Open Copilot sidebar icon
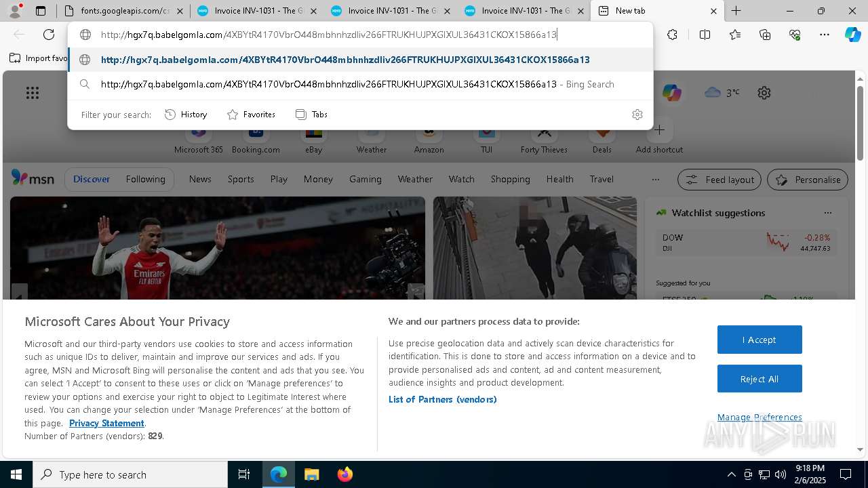 tap(852, 35)
